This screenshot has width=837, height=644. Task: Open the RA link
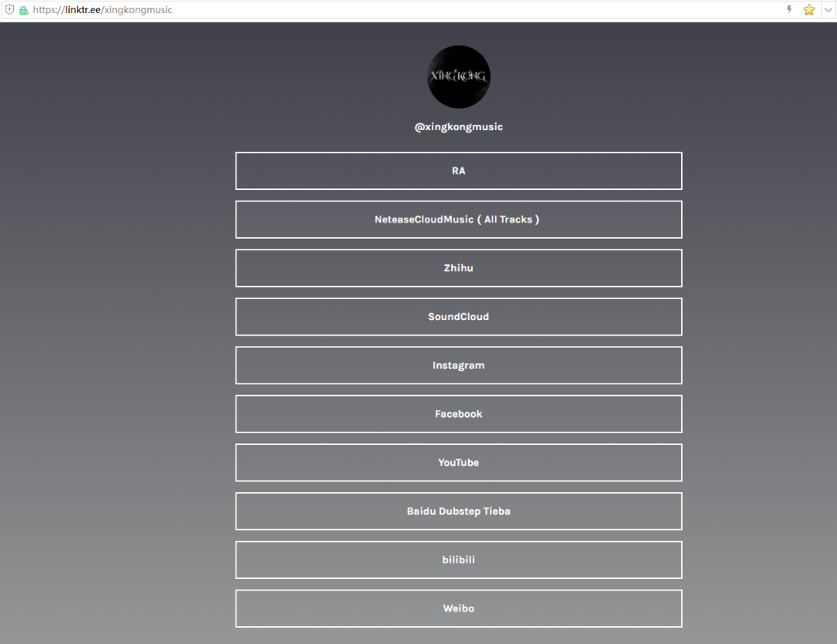coord(459,170)
